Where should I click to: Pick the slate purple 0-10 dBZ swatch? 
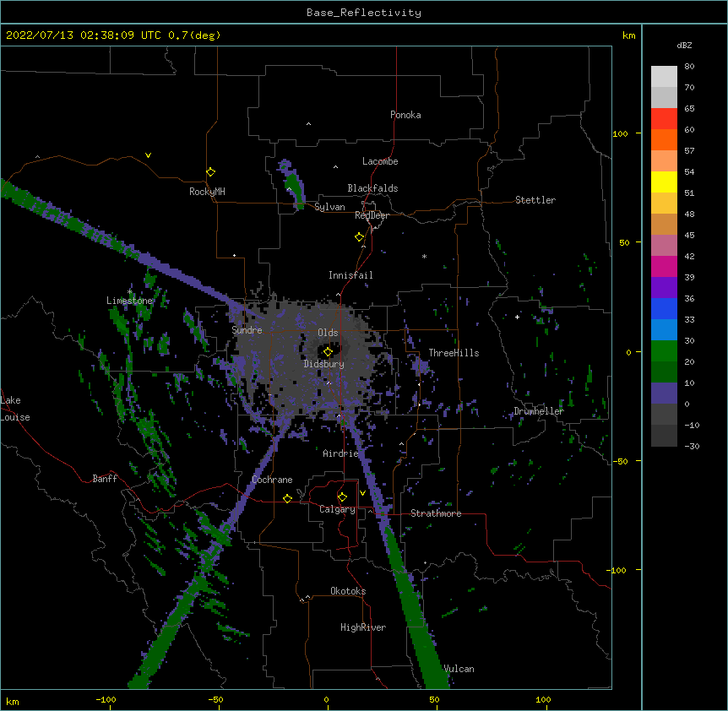click(x=664, y=393)
